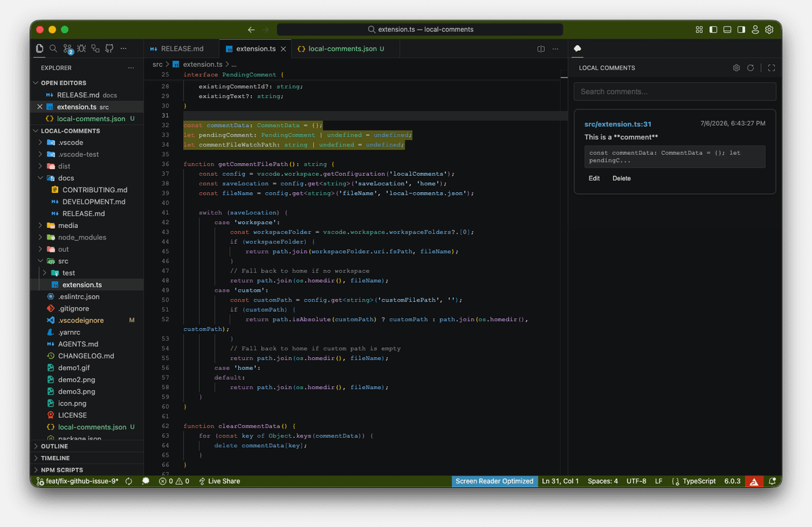Maximize the Local Comments panel
The width and height of the screenshot is (812, 527).
point(771,68)
